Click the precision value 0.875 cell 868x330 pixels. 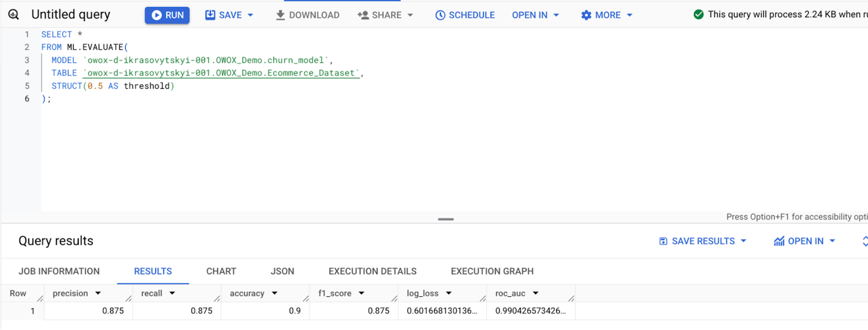(x=88, y=311)
